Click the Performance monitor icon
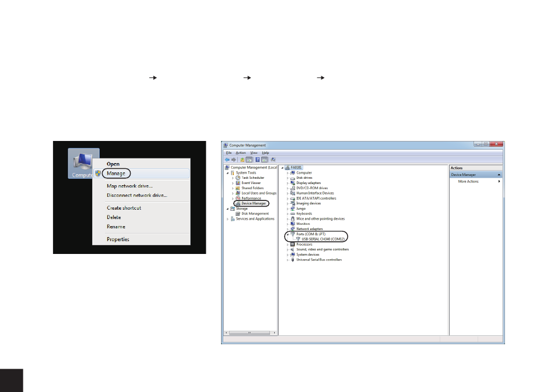Image resolution: width=554 pixels, height=392 pixels. [238, 198]
